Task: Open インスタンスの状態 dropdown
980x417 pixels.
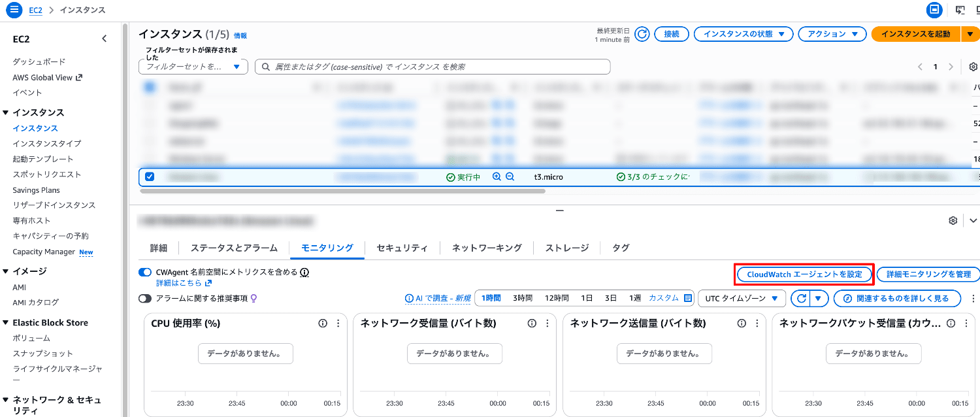Action: point(743,34)
